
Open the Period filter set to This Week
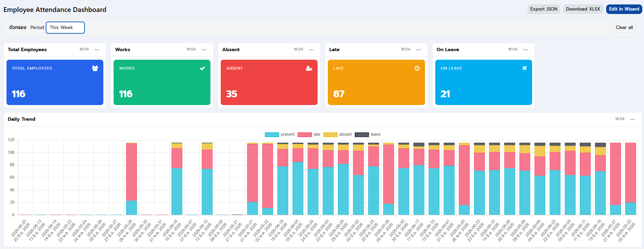(65, 28)
